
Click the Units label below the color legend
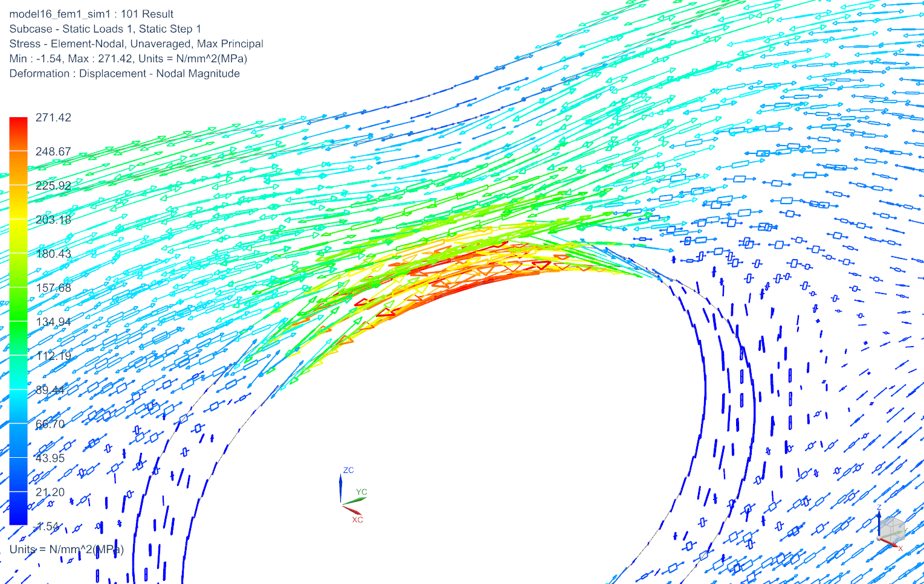66,549
